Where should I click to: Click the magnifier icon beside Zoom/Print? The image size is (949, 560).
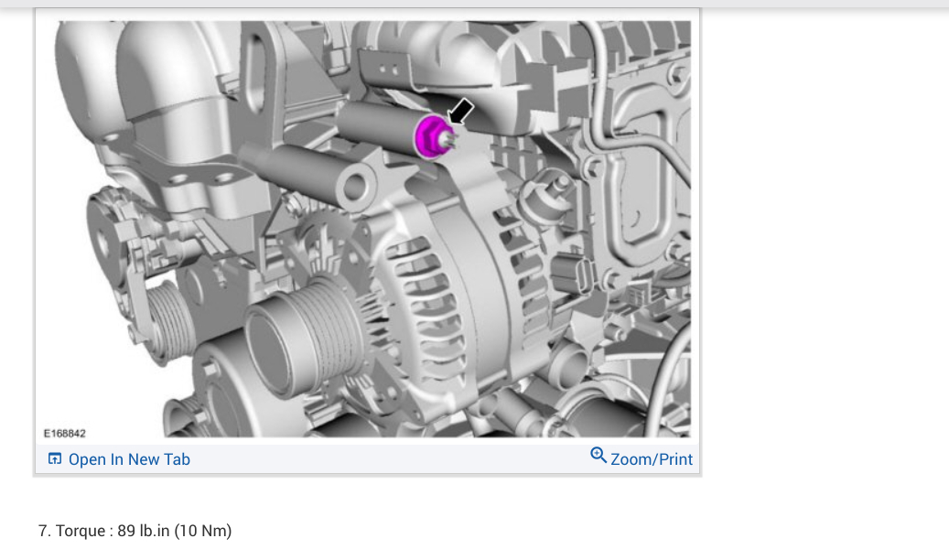pos(598,456)
